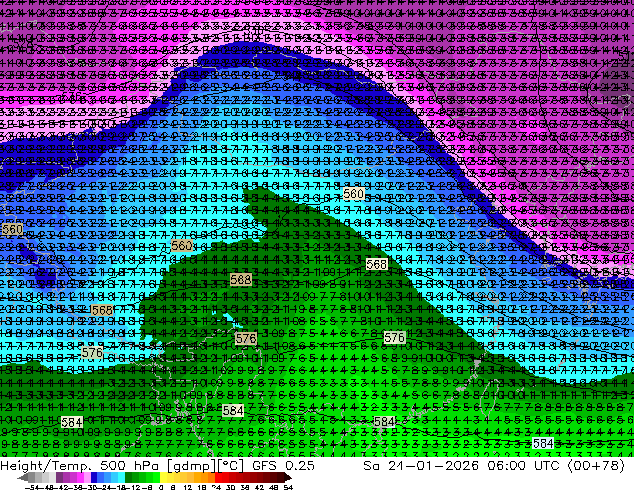Click the white-background 560 contour label

353,194
